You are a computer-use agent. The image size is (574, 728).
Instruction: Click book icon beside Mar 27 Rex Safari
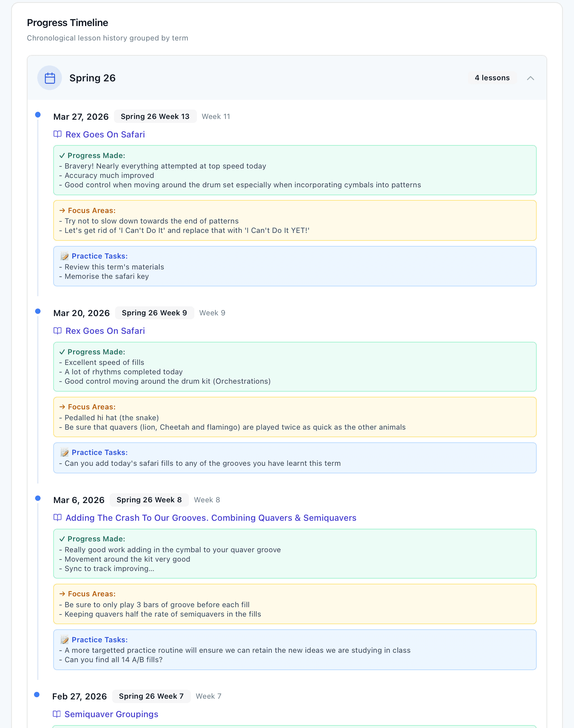(x=58, y=134)
